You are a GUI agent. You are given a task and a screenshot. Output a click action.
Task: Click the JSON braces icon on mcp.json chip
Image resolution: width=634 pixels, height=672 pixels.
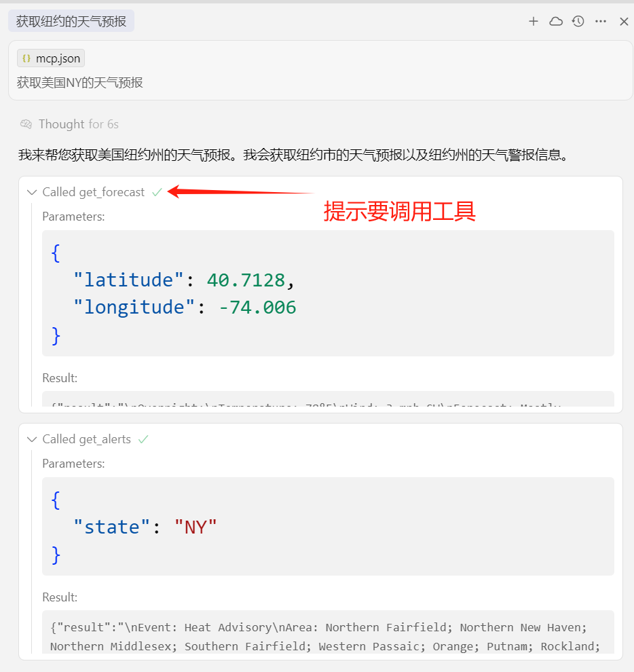click(26, 58)
